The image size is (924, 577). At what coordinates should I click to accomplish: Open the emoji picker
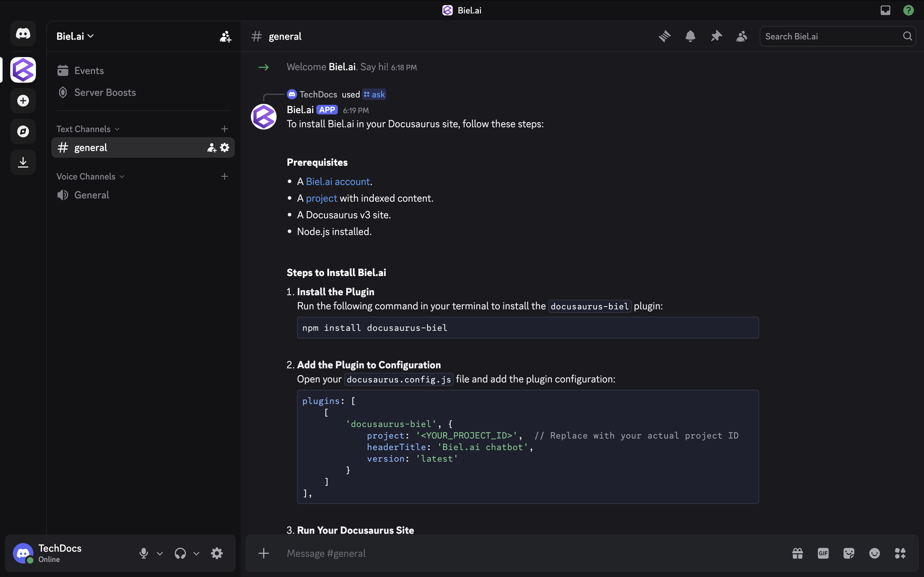click(x=875, y=553)
